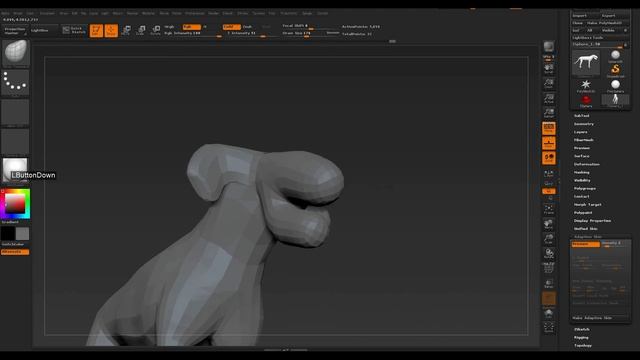Image resolution: width=640 pixels, height=360 pixels.
Task: Click the Frame icon on right shelf
Action: coord(549,209)
